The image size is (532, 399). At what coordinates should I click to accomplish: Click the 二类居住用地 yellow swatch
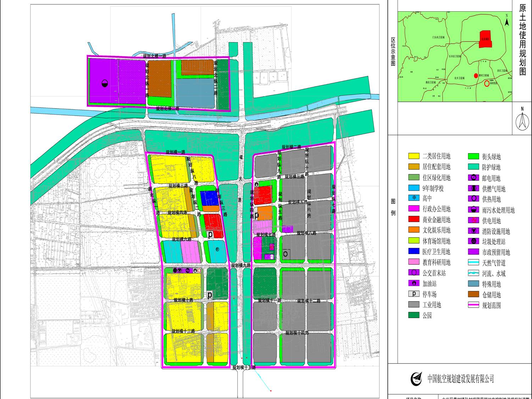click(x=414, y=156)
